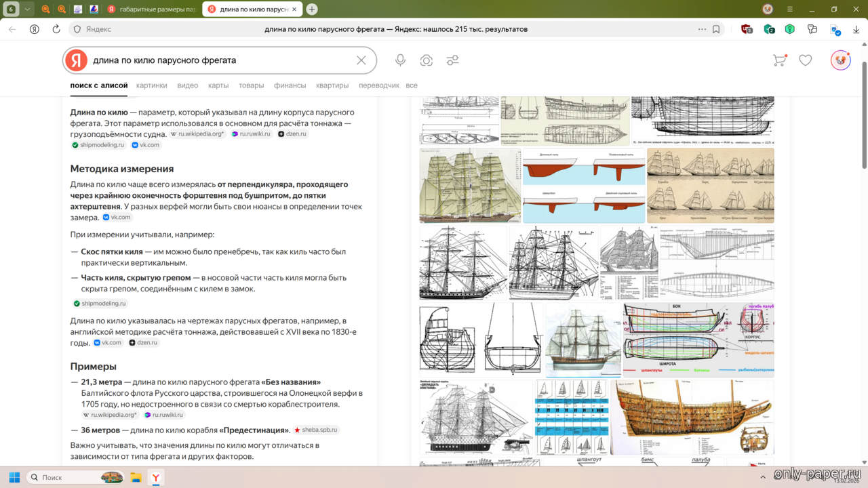Image resolution: width=868 pixels, height=488 pixels.
Task: Open the shopping cart icon
Action: [779, 60]
